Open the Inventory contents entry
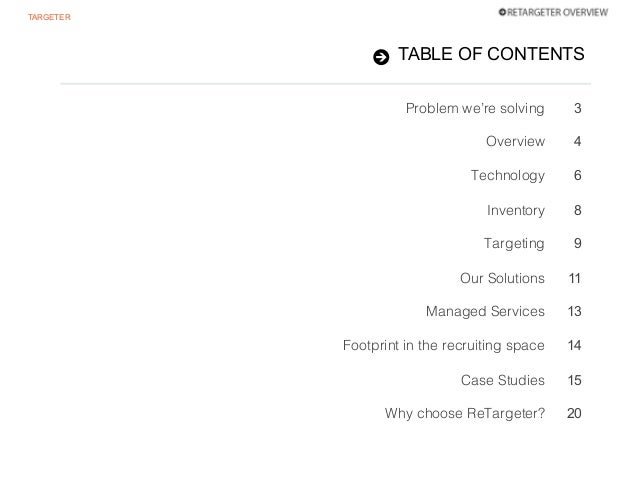 [x=516, y=210]
